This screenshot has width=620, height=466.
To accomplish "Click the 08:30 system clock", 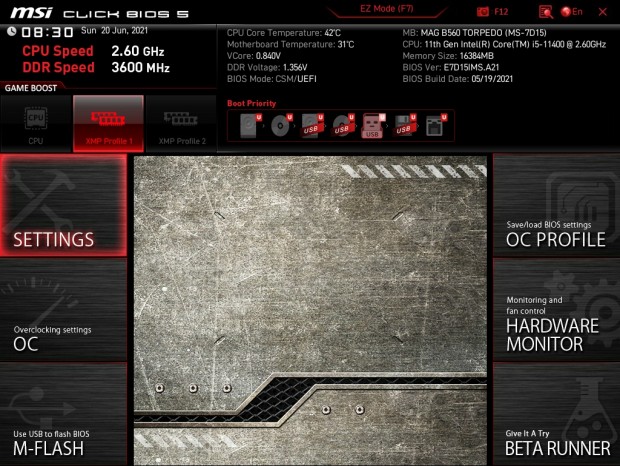I will (47, 32).
